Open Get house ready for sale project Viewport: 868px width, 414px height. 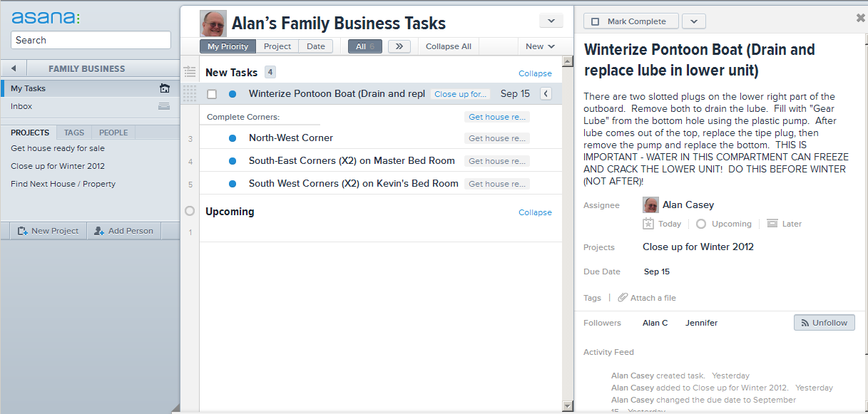[58, 148]
